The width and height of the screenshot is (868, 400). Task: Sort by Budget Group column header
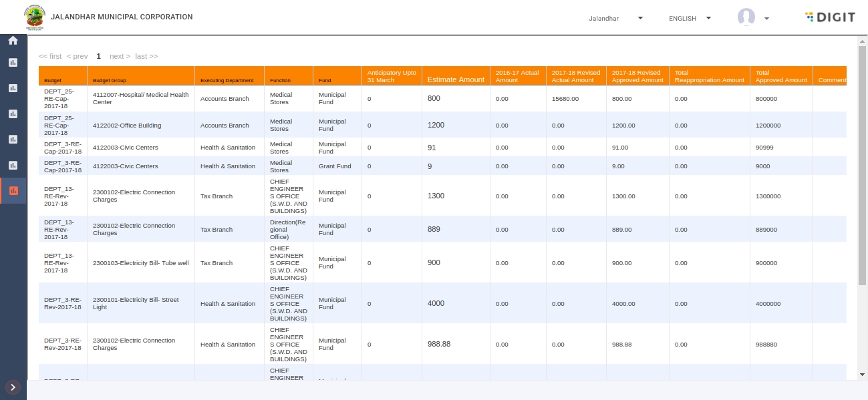[110, 80]
